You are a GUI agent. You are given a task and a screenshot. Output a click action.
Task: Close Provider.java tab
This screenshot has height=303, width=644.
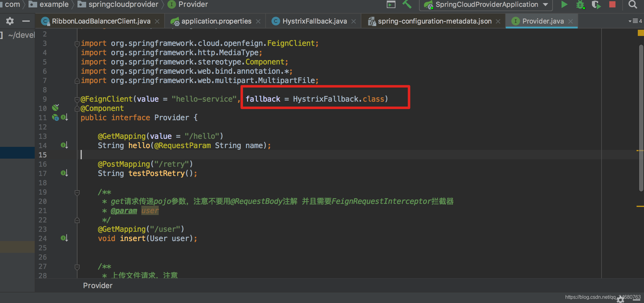click(x=571, y=21)
